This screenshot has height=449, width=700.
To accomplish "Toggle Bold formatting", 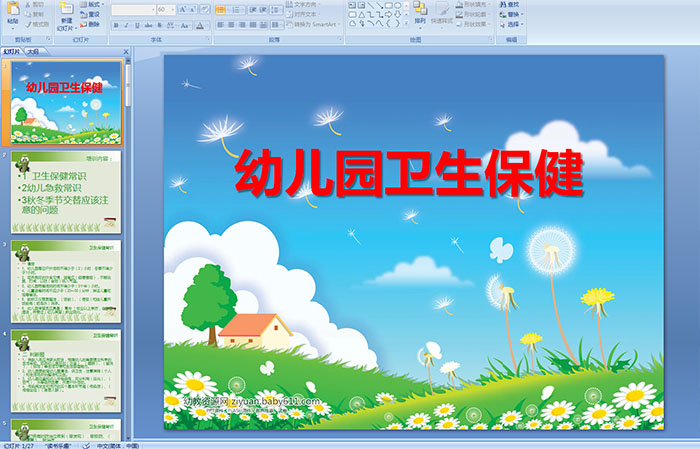I will click(116, 25).
